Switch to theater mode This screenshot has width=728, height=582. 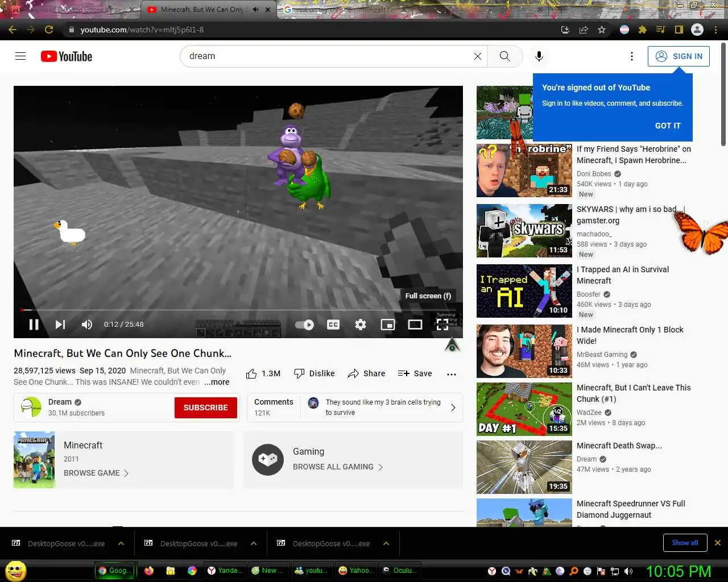pyautogui.click(x=415, y=325)
